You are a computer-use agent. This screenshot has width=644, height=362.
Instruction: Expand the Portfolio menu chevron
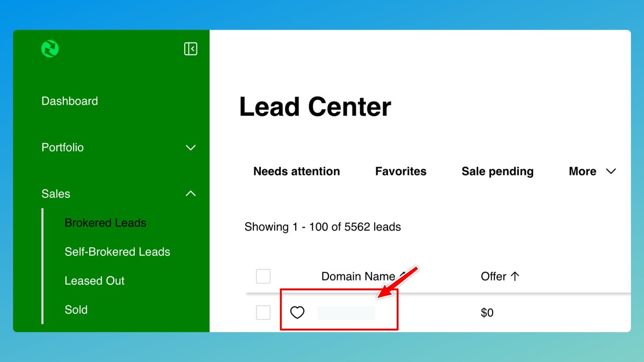191,147
